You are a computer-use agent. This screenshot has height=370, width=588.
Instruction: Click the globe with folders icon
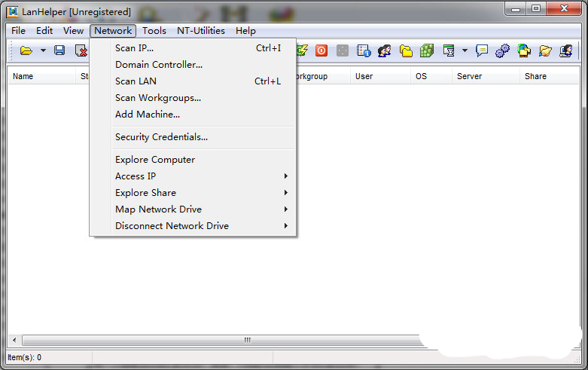tap(524, 50)
